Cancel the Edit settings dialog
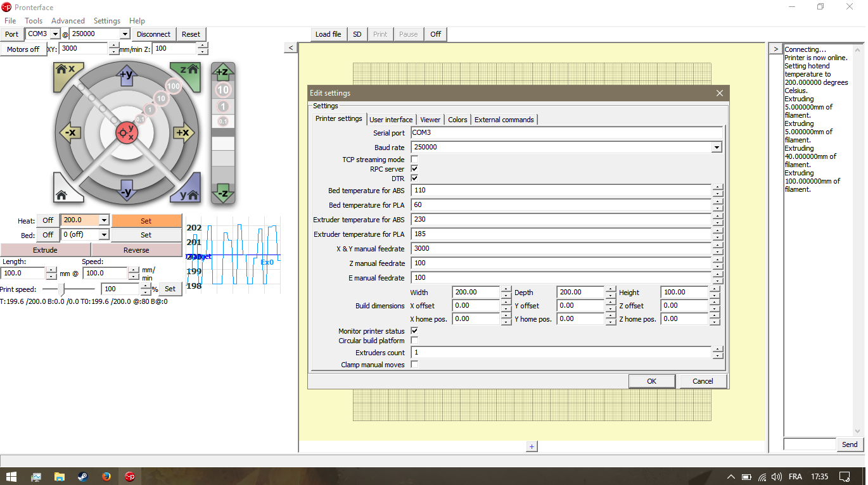This screenshot has width=868, height=485. (x=703, y=381)
